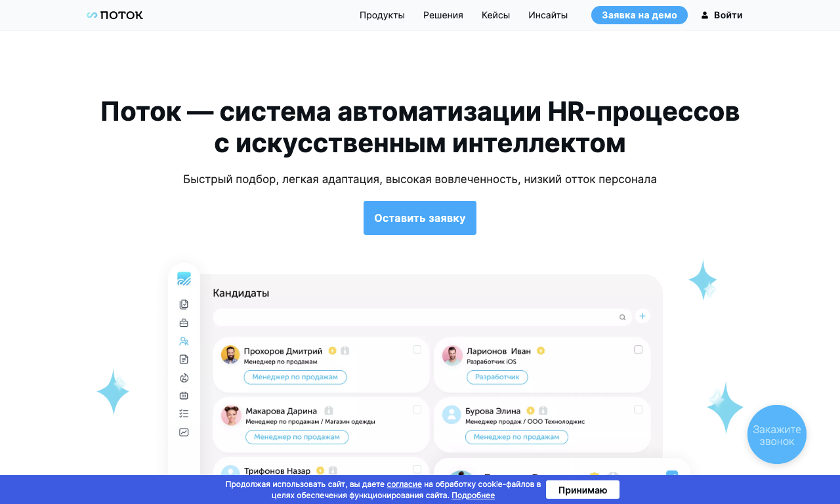Viewport: 840px width, 504px height.
Task: Click the Закажите звонок round button
Action: [777, 434]
